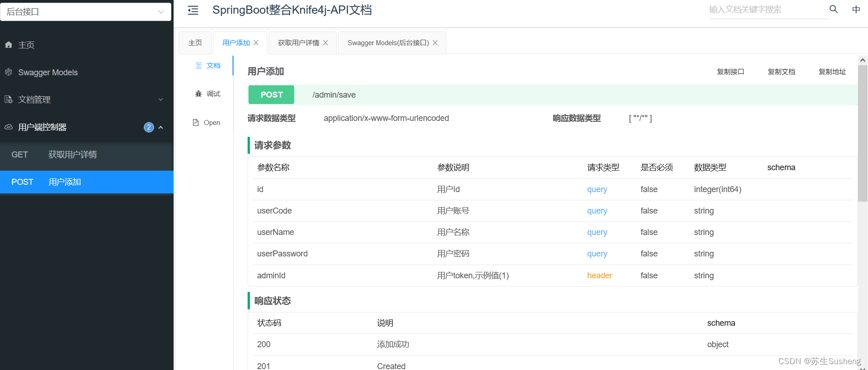This screenshot has height=370, width=868.
Task: Collapse the 用户端控制器 menu chevron
Action: coord(161,127)
